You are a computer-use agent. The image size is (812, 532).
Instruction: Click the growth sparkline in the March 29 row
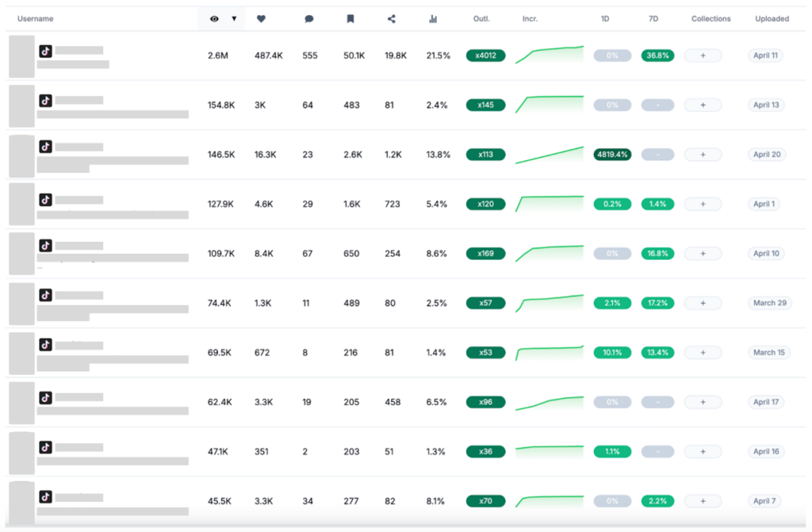coord(549,303)
